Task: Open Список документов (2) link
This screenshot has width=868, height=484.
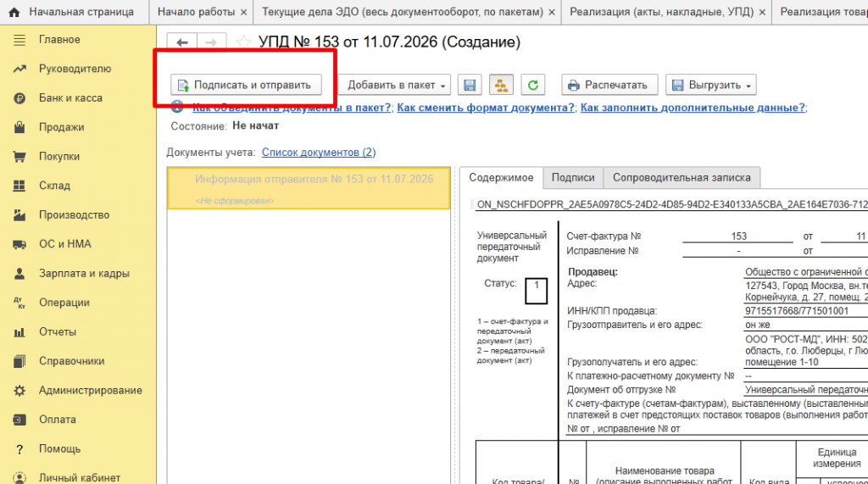Action: [x=319, y=153]
